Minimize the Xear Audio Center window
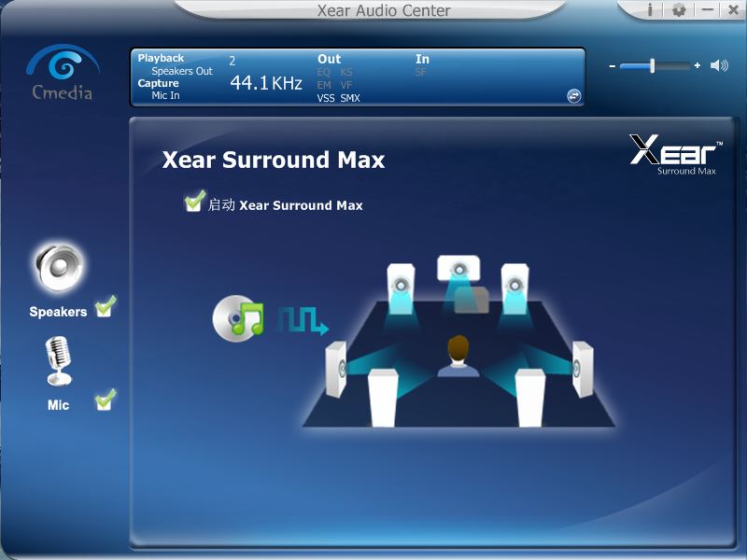747x560 pixels. [x=708, y=9]
